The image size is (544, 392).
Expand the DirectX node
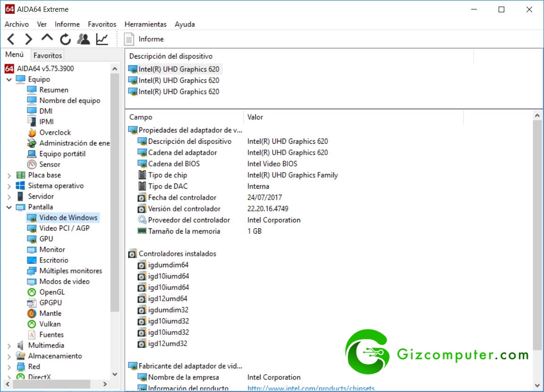(9, 377)
